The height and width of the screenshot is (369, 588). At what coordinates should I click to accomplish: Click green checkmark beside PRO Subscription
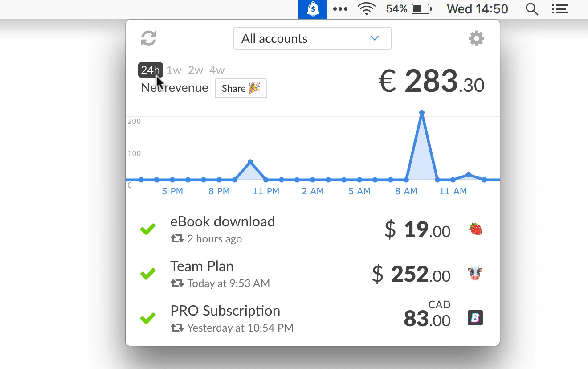pyautogui.click(x=148, y=318)
